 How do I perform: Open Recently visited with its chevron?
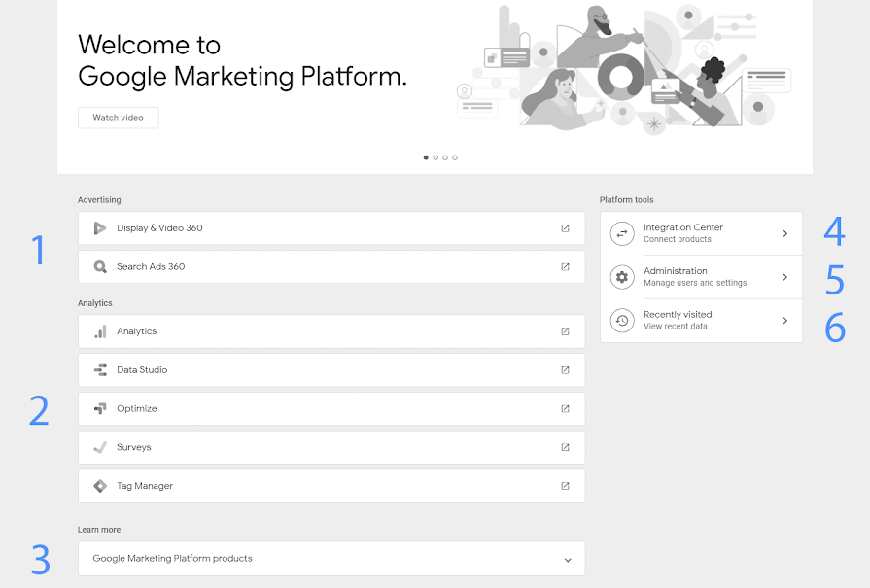[x=784, y=321]
